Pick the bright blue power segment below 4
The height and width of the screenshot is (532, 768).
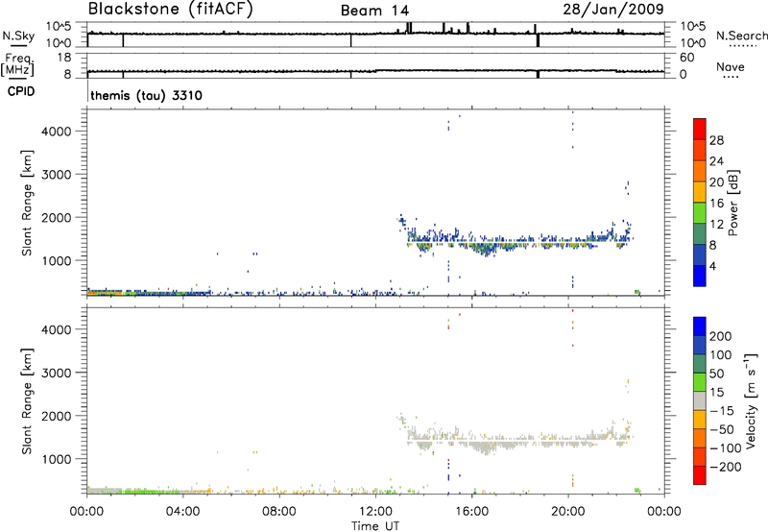[700, 276]
